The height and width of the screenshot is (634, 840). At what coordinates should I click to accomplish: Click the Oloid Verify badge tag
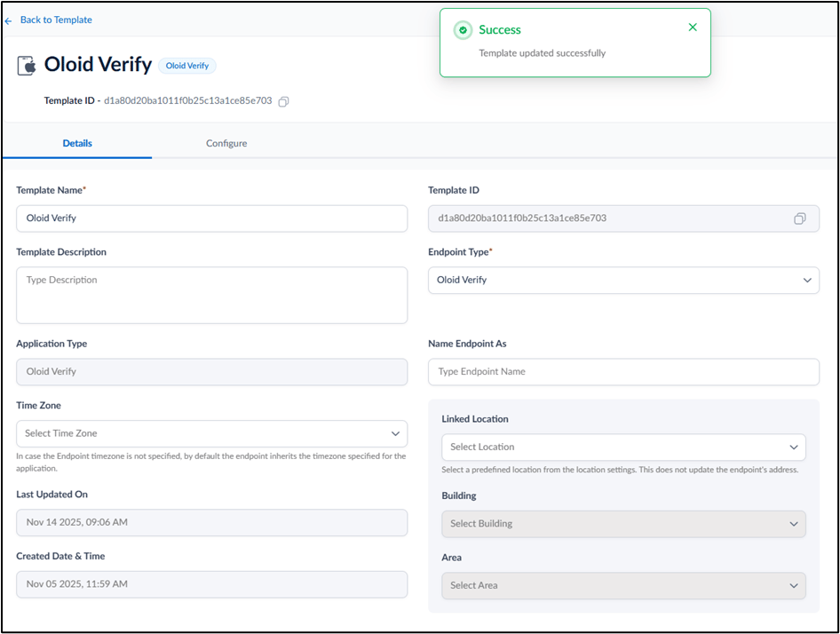pos(187,66)
